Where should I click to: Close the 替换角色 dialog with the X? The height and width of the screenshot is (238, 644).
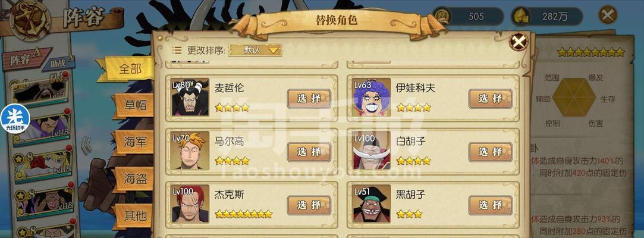coord(519,42)
